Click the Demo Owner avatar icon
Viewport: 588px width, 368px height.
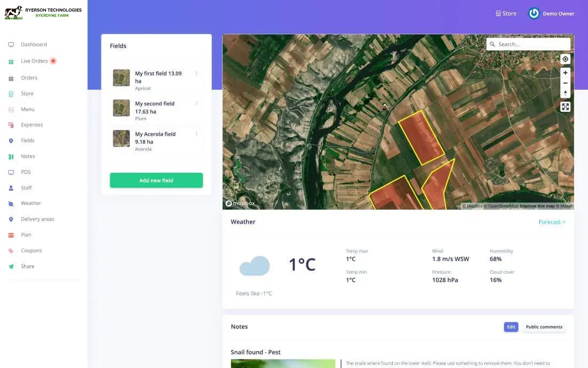[x=533, y=13]
